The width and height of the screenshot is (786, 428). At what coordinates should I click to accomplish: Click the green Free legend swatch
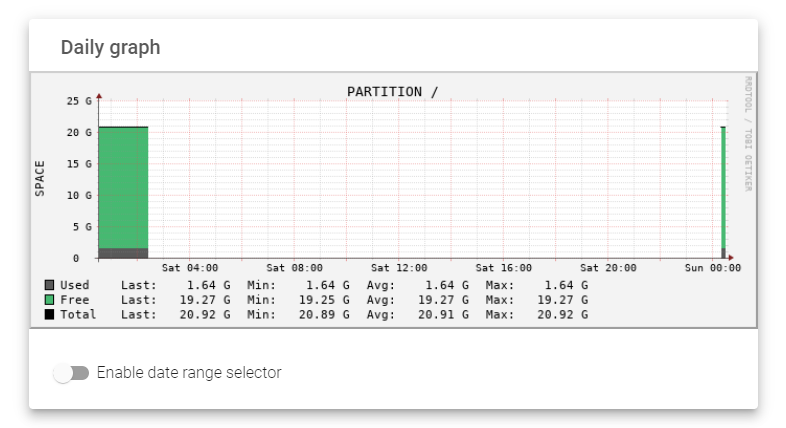pyautogui.click(x=49, y=300)
